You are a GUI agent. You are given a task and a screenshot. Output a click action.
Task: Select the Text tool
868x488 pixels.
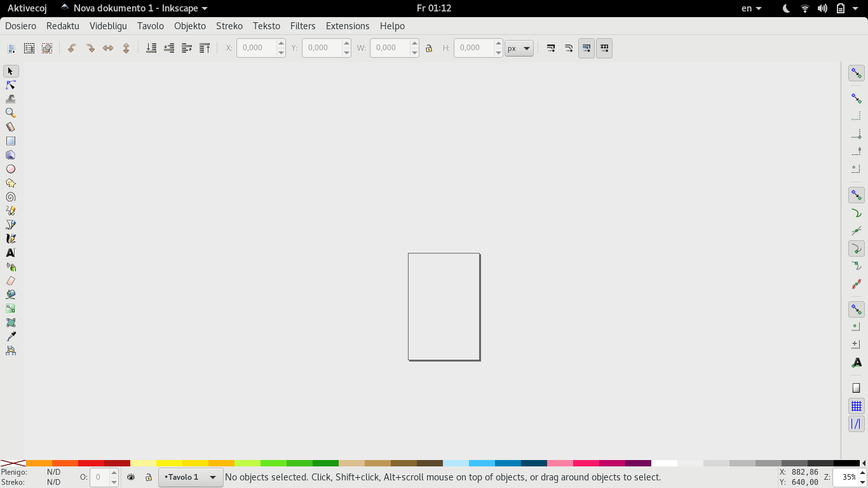tap(11, 253)
